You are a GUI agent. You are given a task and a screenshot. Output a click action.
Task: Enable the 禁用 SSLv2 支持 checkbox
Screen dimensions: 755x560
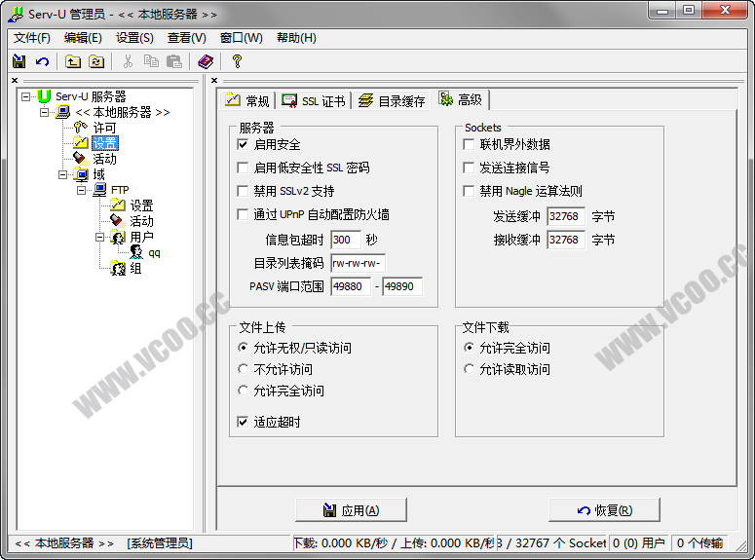tap(244, 191)
